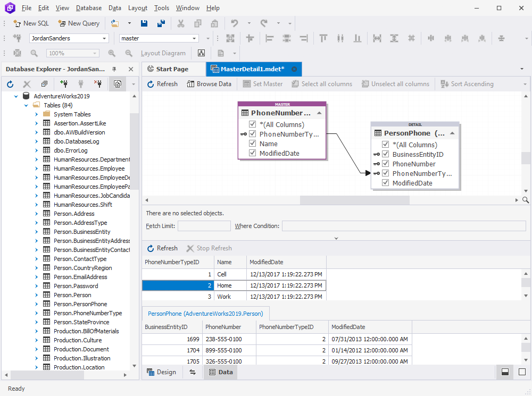Open the Layout menu
The width and height of the screenshot is (532, 396).
pos(138,8)
